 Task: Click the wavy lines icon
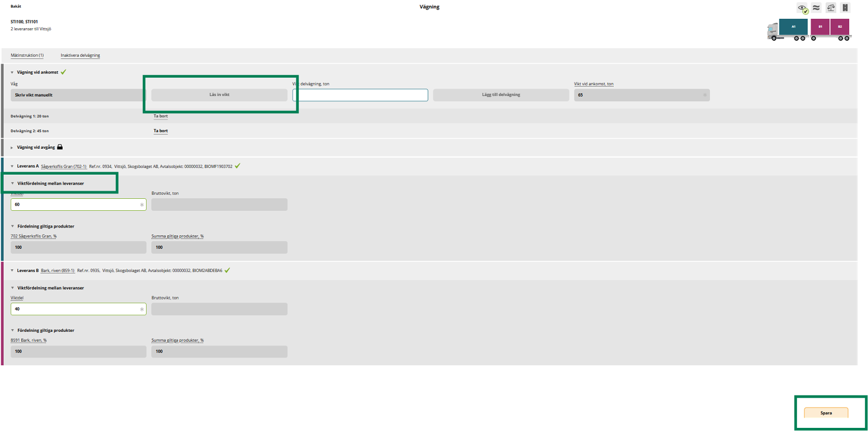pyautogui.click(x=816, y=7)
